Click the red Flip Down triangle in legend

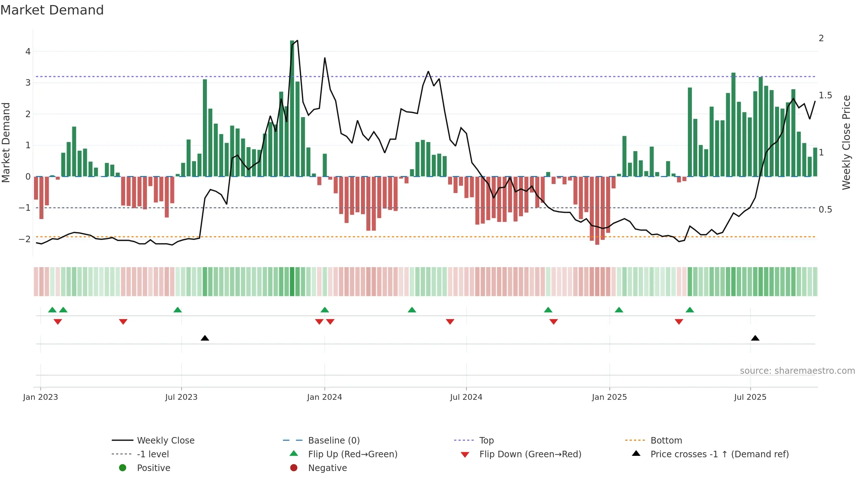click(465, 455)
